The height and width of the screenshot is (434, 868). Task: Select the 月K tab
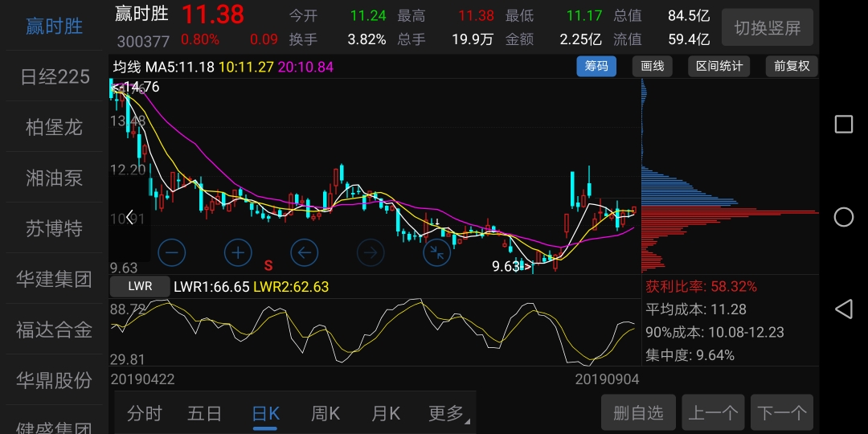[x=386, y=413]
